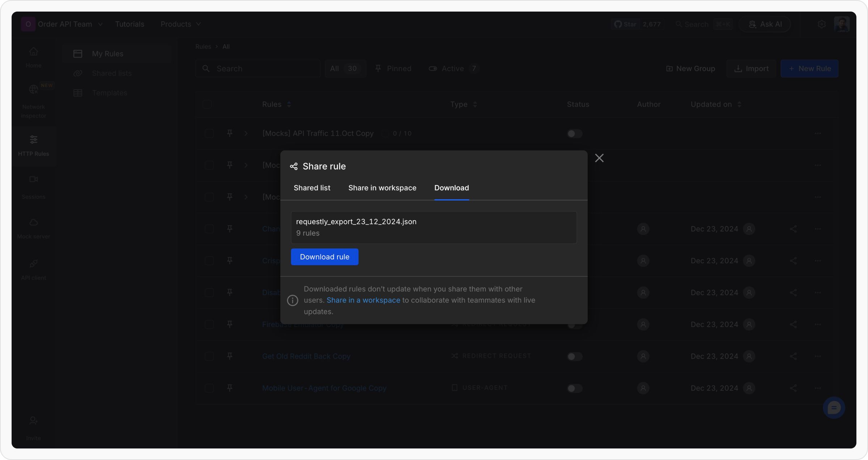
Task: Open the Order API Team workspace dropdown
Action: click(65, 24)
